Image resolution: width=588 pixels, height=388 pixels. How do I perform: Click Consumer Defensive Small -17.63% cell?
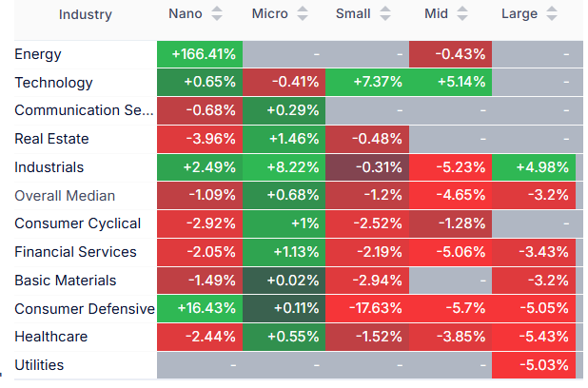pyautogui.click(x=367, y=308)
